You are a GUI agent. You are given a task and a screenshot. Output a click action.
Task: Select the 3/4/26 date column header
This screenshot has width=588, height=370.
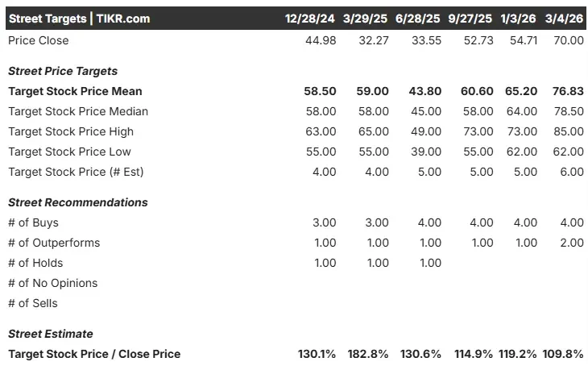[565, 19]
